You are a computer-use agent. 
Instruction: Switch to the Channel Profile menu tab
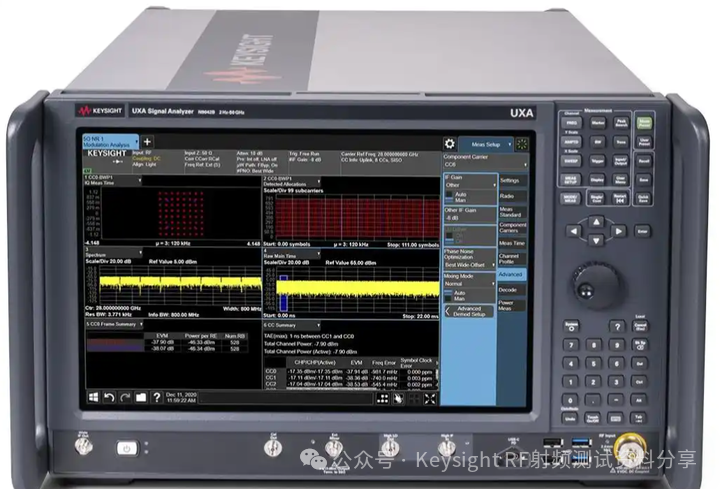[x=512, y=259]
